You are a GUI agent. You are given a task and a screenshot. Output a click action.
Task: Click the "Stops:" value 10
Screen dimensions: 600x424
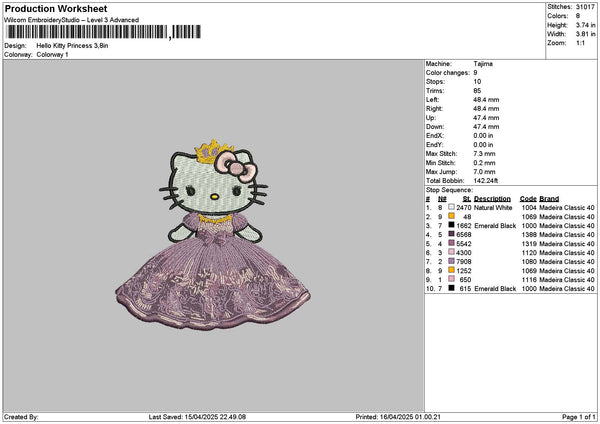477,82
